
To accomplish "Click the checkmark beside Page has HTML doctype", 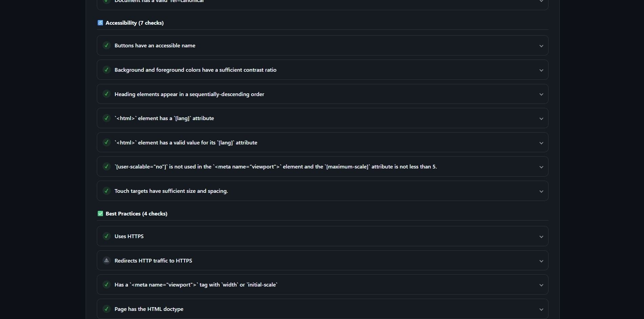I will [107, 309].
